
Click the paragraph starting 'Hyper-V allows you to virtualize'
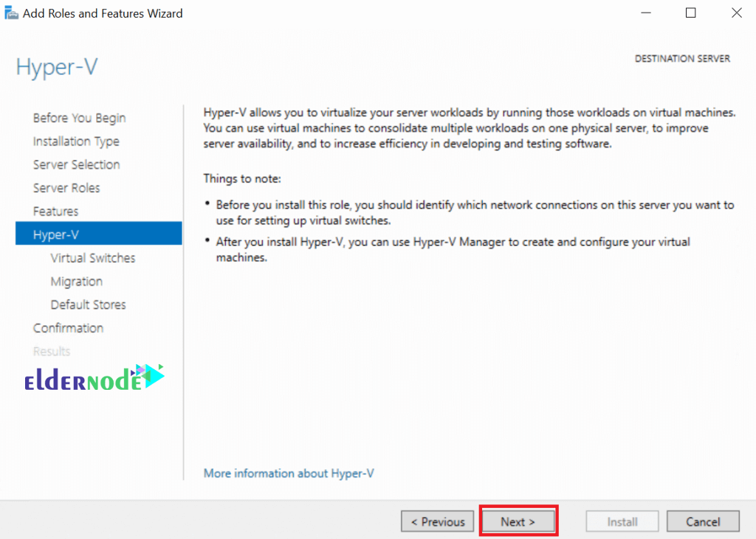pos(470,128)
